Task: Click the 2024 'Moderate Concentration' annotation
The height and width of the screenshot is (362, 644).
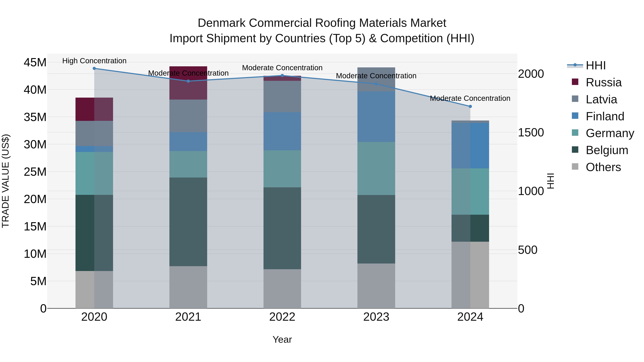Action: point(470,98)
